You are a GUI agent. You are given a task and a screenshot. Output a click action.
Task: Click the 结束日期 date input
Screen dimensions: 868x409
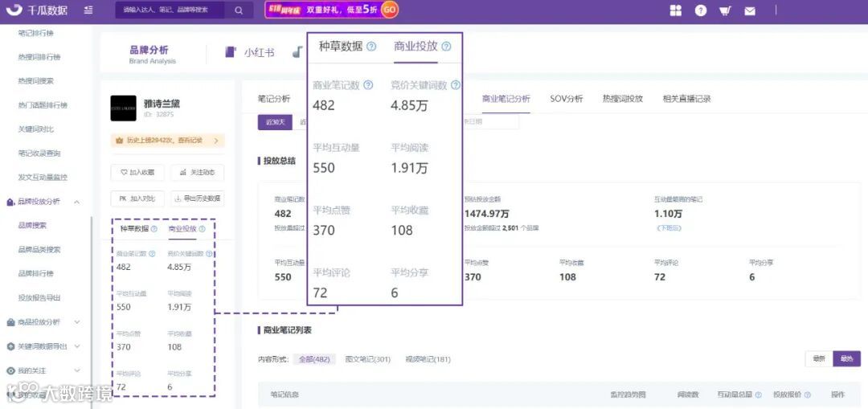tap(490, 122)
